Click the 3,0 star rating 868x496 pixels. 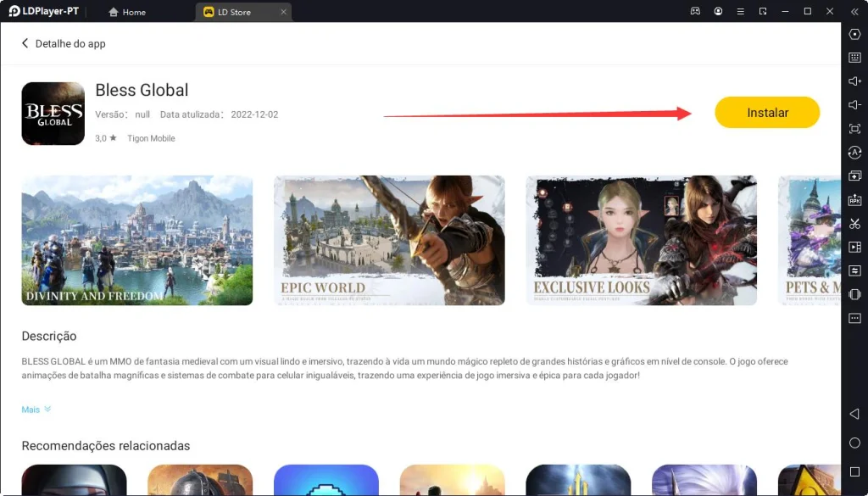click(x=106, y=138)
